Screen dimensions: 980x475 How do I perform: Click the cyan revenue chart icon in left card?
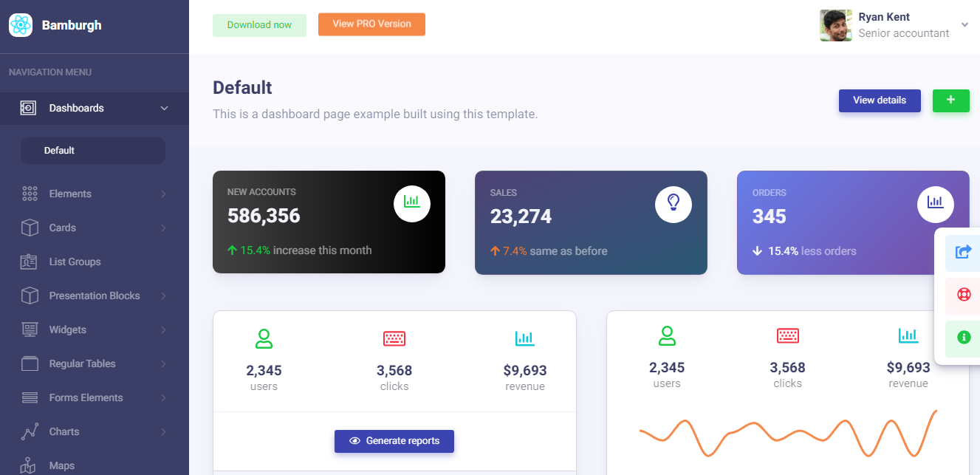click(x=525, y=339)
